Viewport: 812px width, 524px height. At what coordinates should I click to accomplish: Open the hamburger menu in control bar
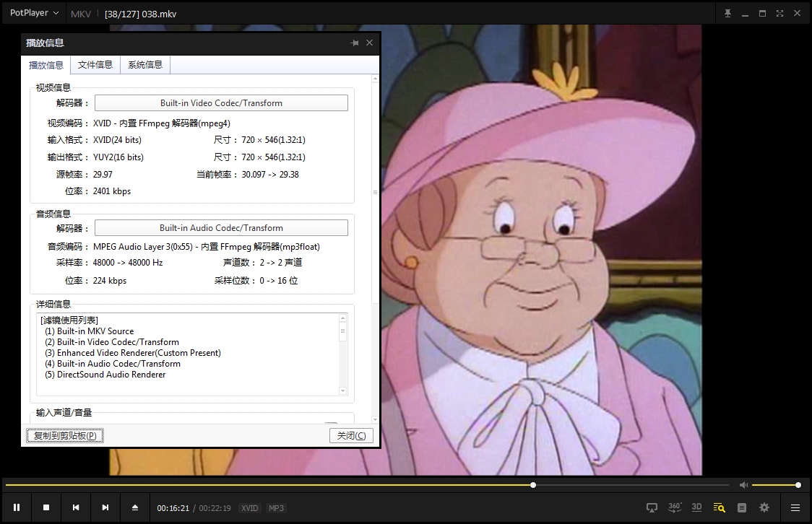tap(795, 508)
